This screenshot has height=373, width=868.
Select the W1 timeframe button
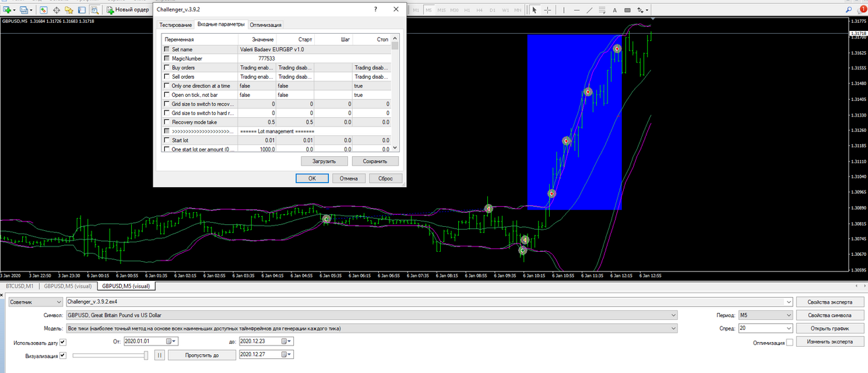coord(505,10)
